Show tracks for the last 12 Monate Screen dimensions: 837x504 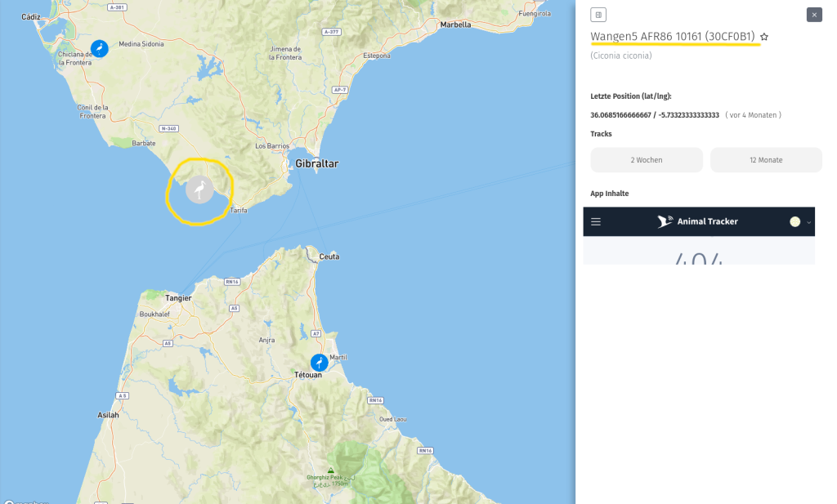pyautogui.click(x=766, y=159)
